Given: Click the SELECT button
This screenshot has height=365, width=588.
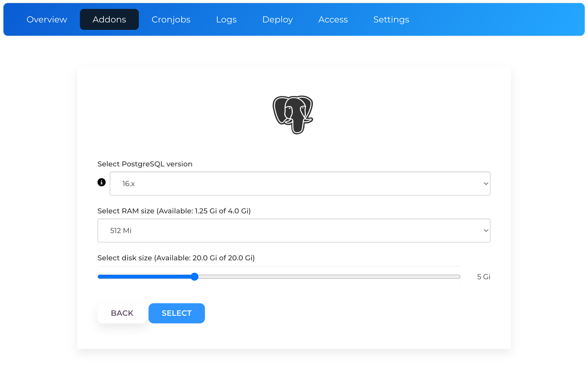Looking at the screenshot, I should 177,313.
